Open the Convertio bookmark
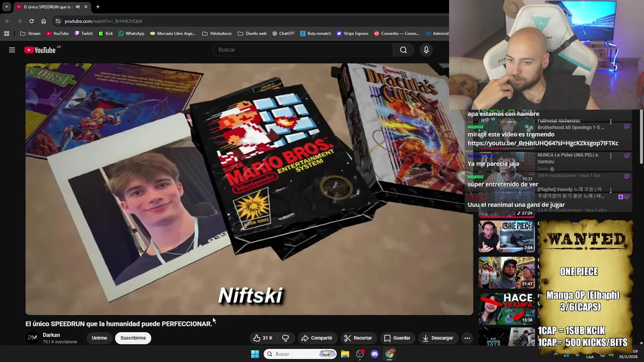Viewport: 644px width, 362px height. 396,34
